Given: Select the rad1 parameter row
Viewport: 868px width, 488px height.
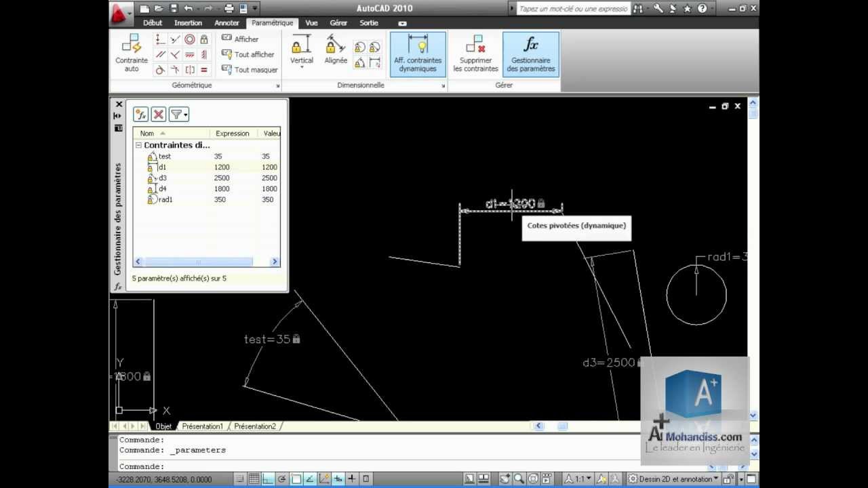Looking at the screenshot, I should tap(207, 199).
